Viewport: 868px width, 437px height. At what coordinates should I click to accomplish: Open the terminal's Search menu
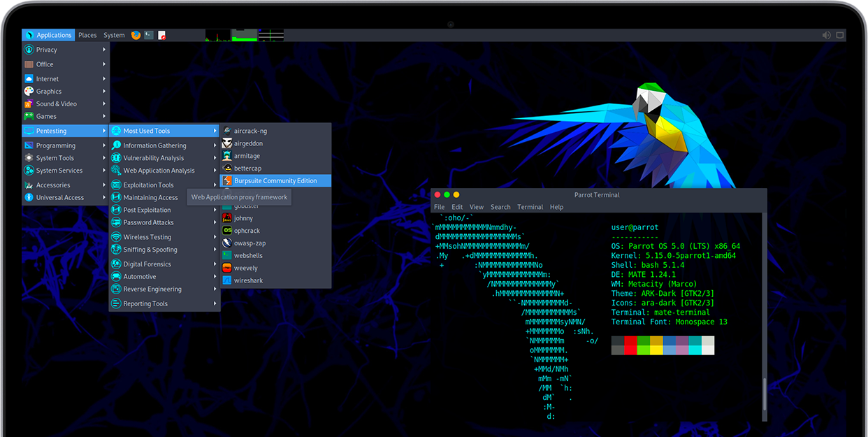500,207
